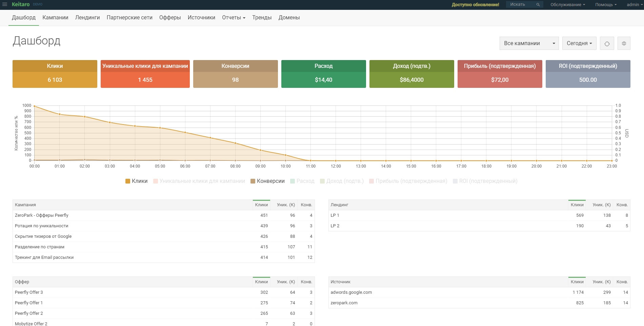The image size is (644, 326).
Task: Focus the Искать search field
Action: [x=522, y=4]
